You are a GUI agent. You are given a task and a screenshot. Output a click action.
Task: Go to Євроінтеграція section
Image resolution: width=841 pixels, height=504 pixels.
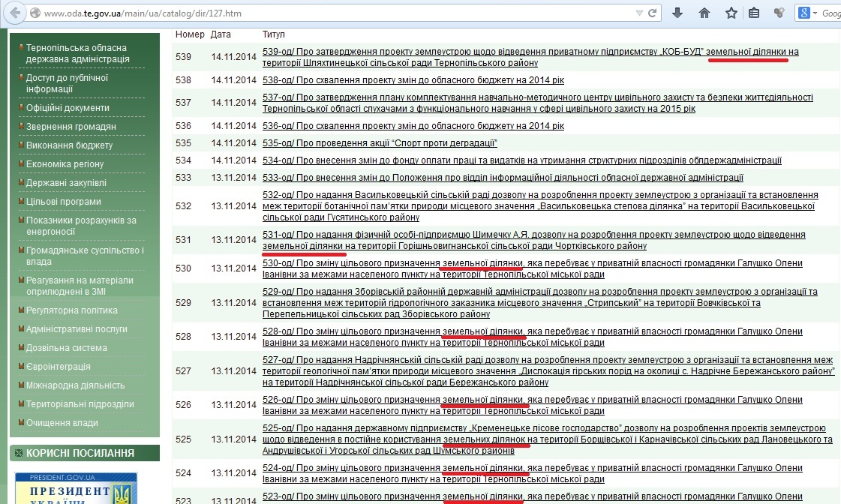click(x=59, y=367)
